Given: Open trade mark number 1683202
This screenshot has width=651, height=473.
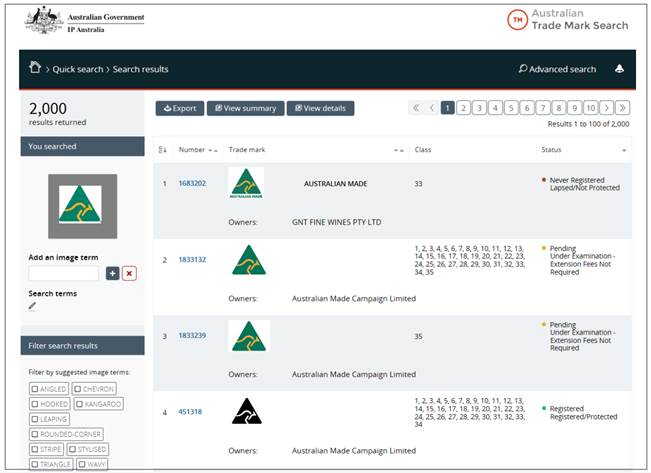Looking at the screenshot, I should 192,183.
